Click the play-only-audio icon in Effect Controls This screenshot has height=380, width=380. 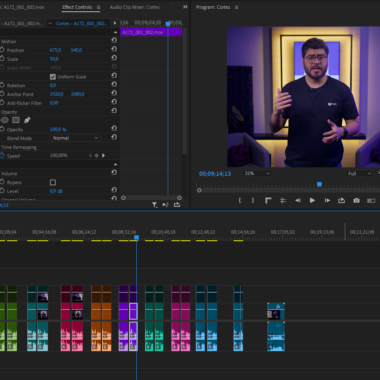click(x=165, y=205)
